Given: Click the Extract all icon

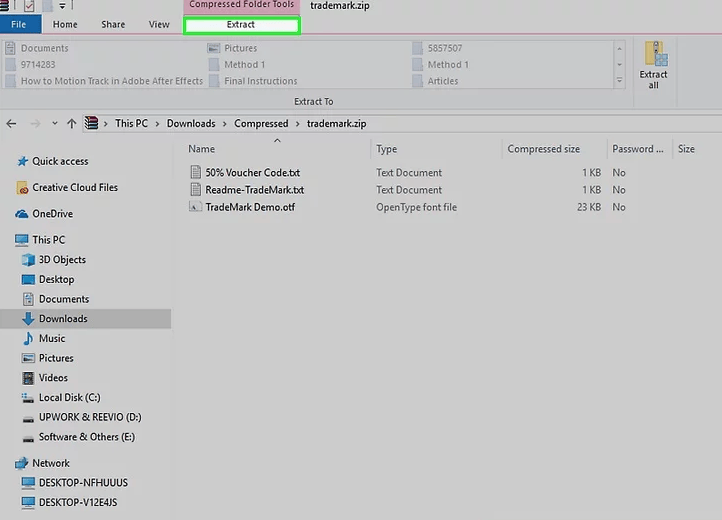Looking at the screenshot, I should pyautogui.click(x=654, y=65).
